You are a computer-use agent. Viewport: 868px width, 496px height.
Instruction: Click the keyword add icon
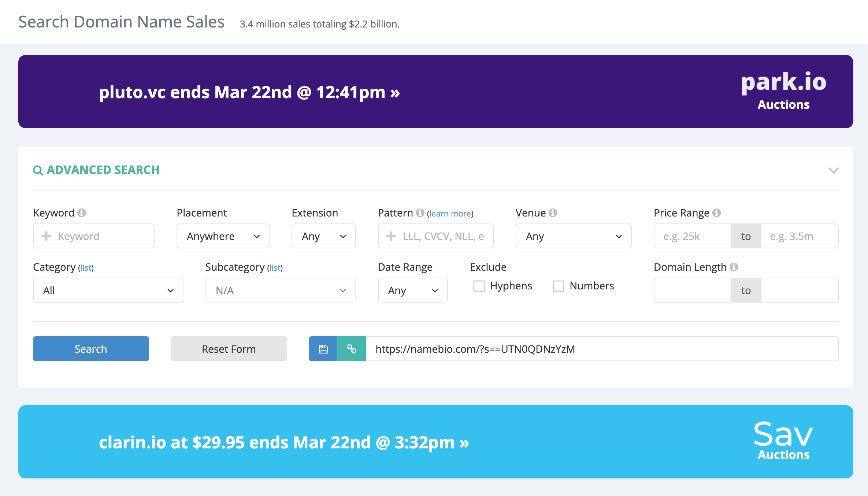coord(45,236)
